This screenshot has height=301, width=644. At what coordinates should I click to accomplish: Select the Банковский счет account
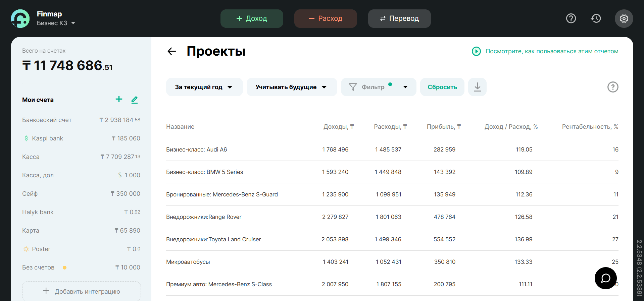(x=81, y=120)
